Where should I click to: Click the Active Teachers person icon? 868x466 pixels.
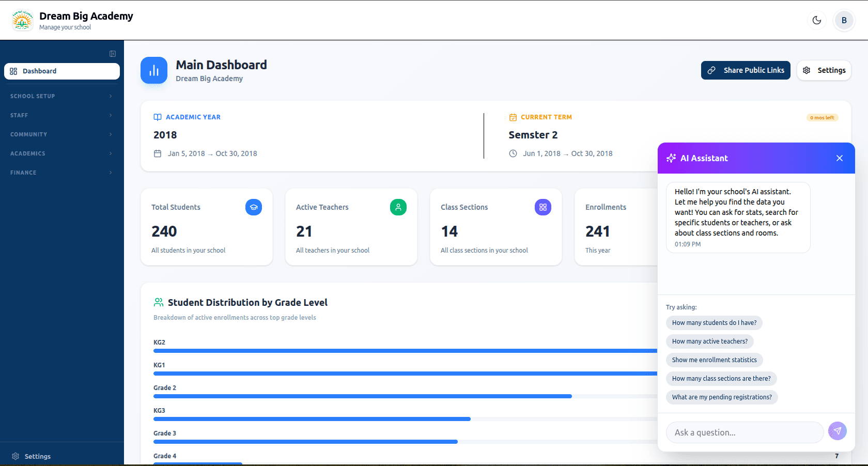398,207
